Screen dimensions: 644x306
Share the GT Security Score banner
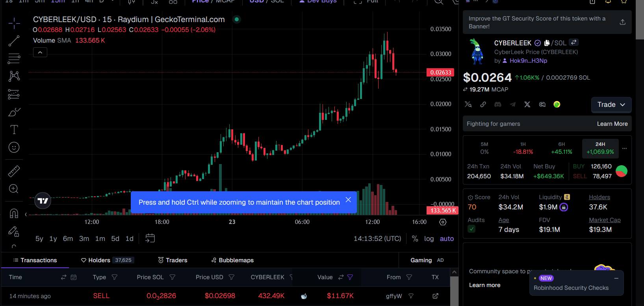[x=622, y=22]
